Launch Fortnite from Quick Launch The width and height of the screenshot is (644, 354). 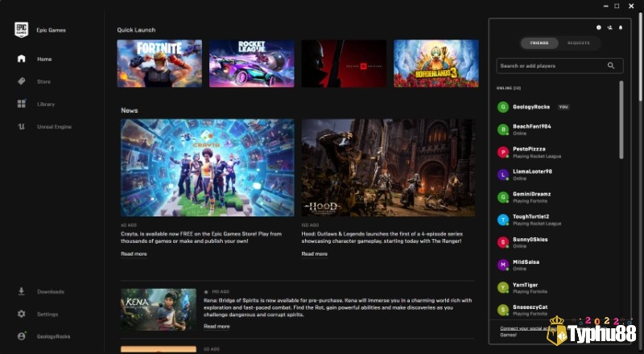coord(159,64)
